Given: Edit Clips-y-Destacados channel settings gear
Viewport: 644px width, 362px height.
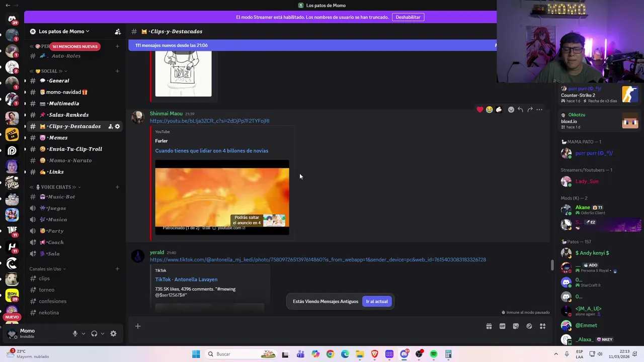Looking at the screenshot, I should 117,126.
